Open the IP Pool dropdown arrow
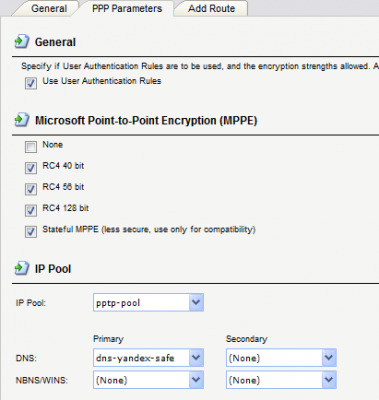The width and height of the screenshot is (379, 400). 196,302
